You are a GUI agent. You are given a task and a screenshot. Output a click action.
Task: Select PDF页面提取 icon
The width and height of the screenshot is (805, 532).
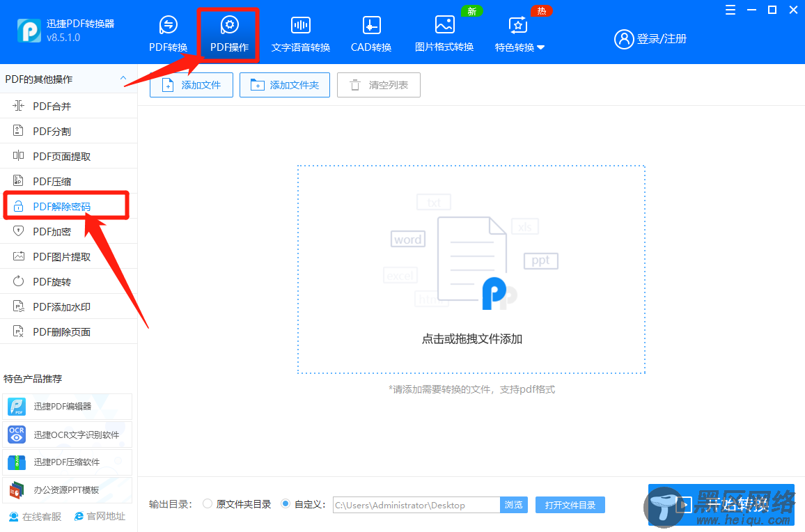pos(19,155)
